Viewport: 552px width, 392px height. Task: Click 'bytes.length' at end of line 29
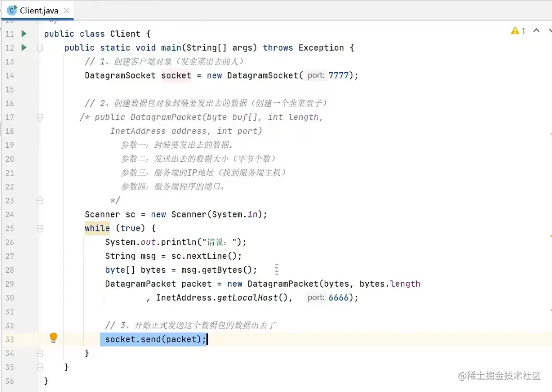tap(390, 284)
